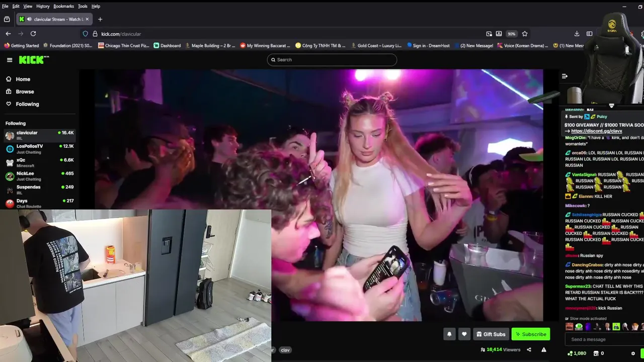Click the Kick Search field
Image resolution: width=644 pixels, height=362 pixels.
(332, 60)
